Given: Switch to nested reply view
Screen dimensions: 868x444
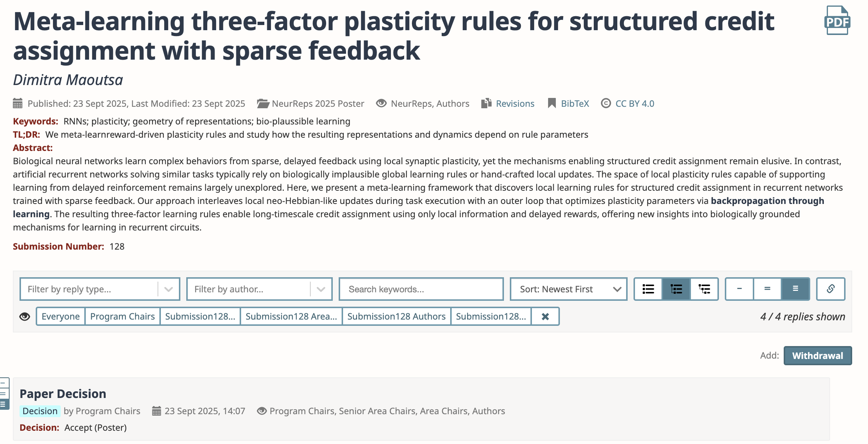Looking at the screenshot, I should coord(704,289).
